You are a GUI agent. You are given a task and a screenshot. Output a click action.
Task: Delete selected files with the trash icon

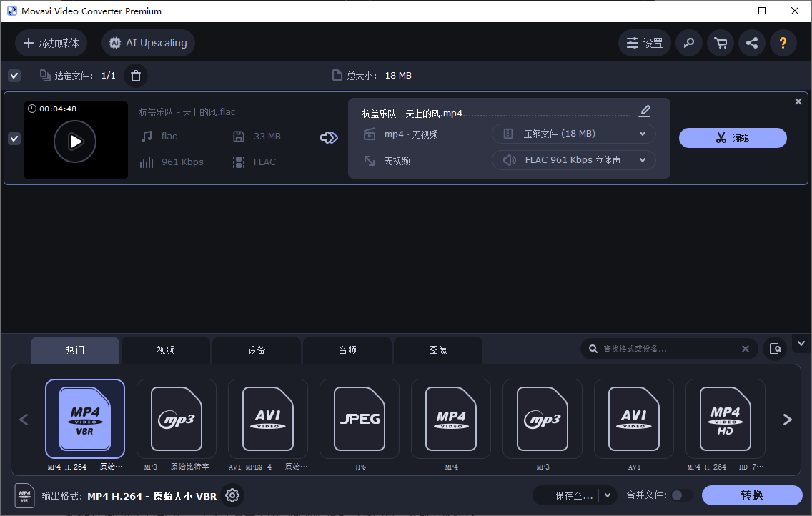135,75
